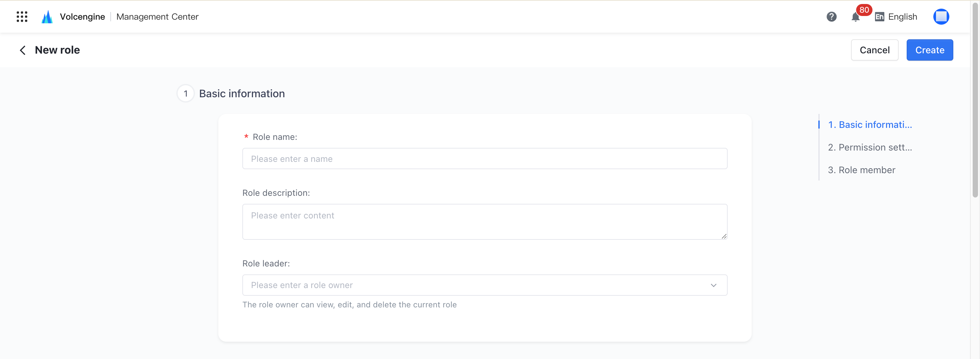The height and width of the screenshot is (359, 980).
Task: Open the notifications bell icon
Action: 855,17
